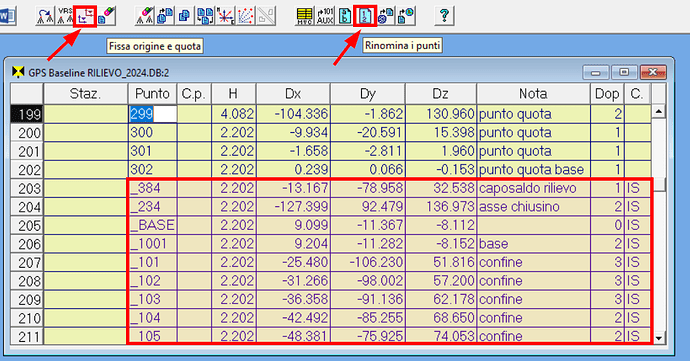Viewport: 690px width, 361px height.
Task: Click Nota cell 'base' in row 206
Action: coord(533,244)
